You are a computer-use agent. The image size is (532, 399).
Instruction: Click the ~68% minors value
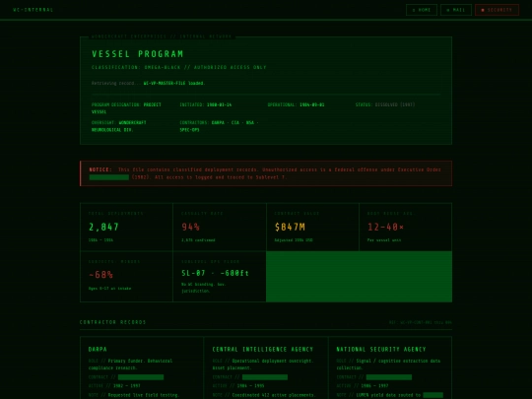[100, 275]
